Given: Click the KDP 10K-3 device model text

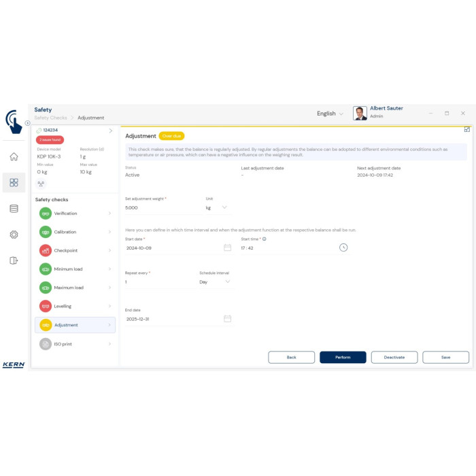Looking at the screenshot, I should (49, 156).
